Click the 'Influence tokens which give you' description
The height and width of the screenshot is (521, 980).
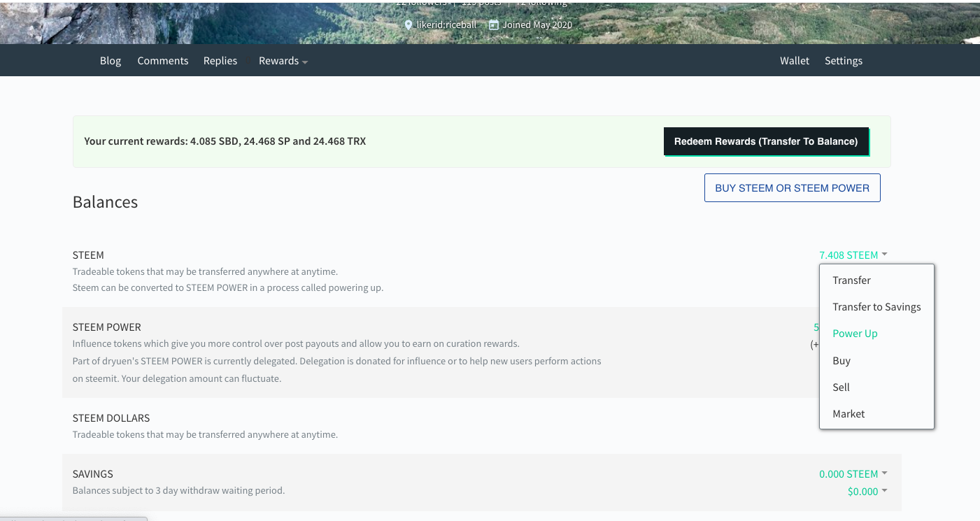coord(296,343)
